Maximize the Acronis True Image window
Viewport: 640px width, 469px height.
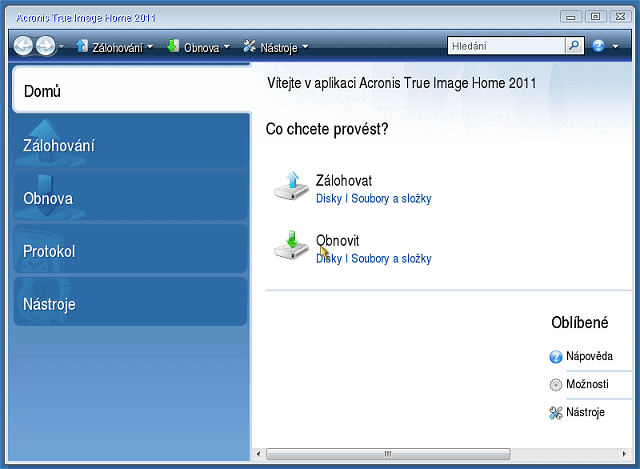tap(595, 17)
